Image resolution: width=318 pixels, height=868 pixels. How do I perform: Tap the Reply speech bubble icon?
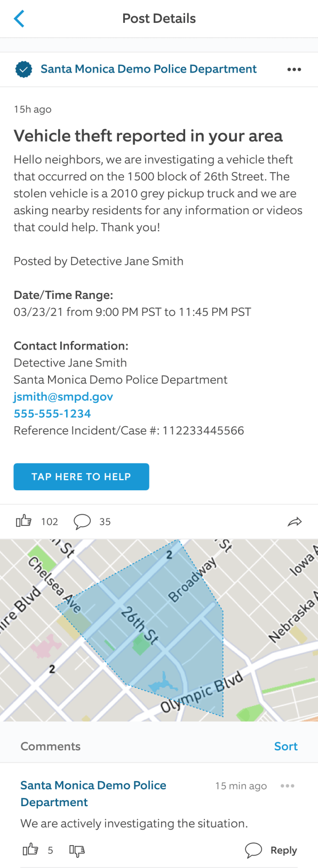(253, 850)
